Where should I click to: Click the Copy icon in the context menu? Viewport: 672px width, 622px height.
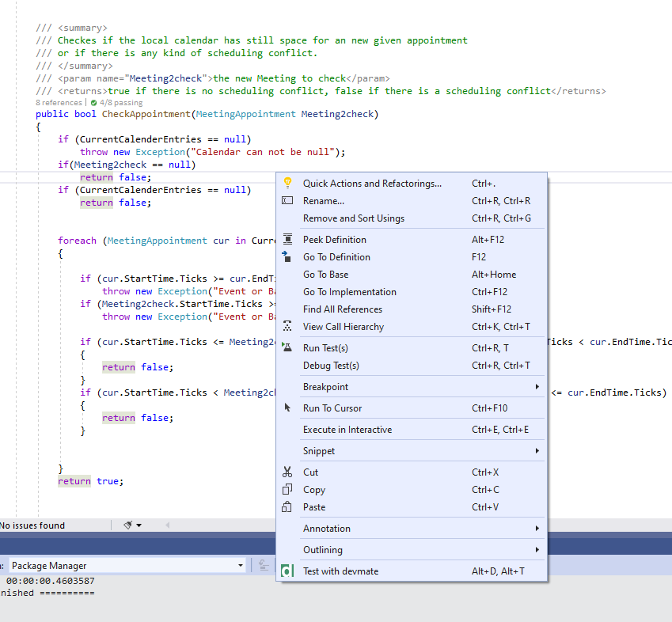click(287, 489)
